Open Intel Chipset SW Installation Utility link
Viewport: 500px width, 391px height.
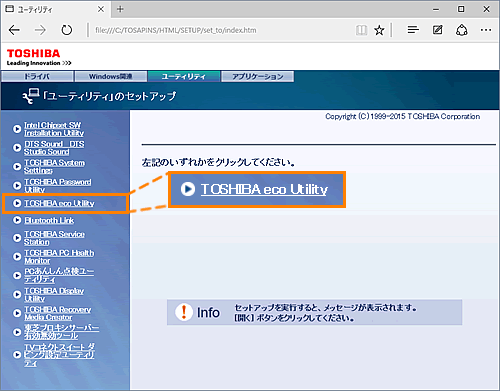[x=54, y=129]
